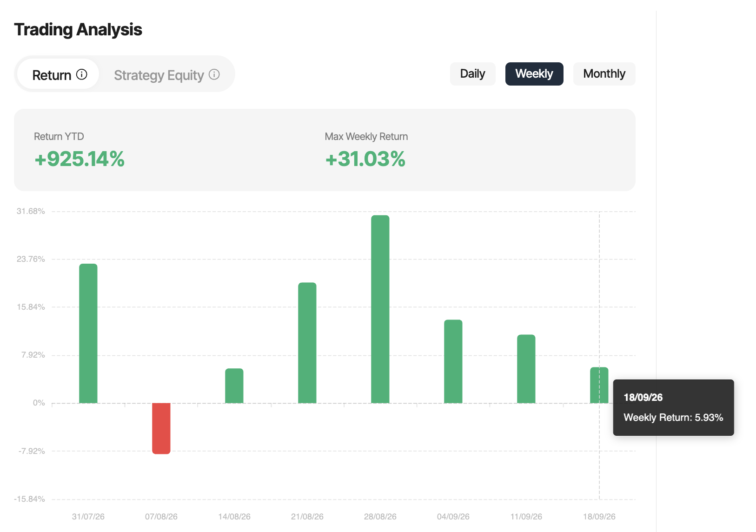Click the tooltip date 18/09/26
Viewport: 756px width, 532px height.
(643, 397)
